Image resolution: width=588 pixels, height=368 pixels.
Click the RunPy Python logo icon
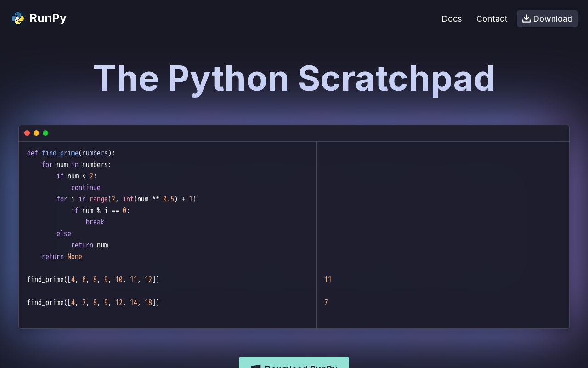17,18
